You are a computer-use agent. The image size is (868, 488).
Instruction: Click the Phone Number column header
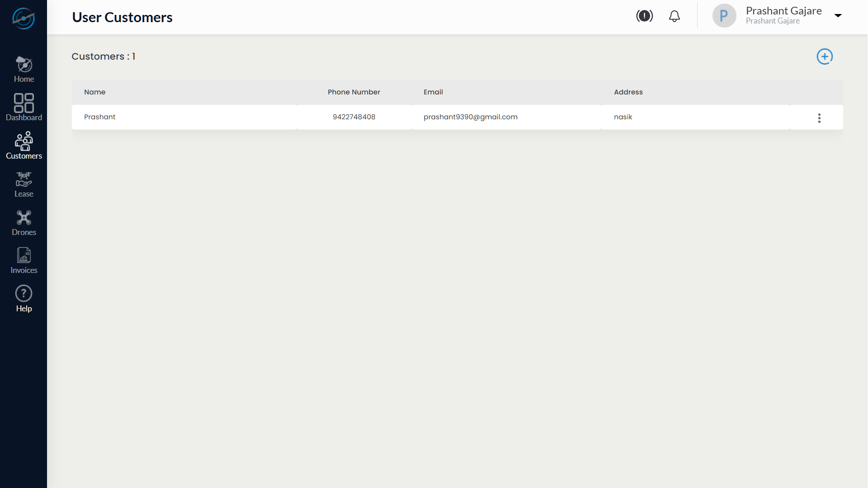(x=354, y=92)
